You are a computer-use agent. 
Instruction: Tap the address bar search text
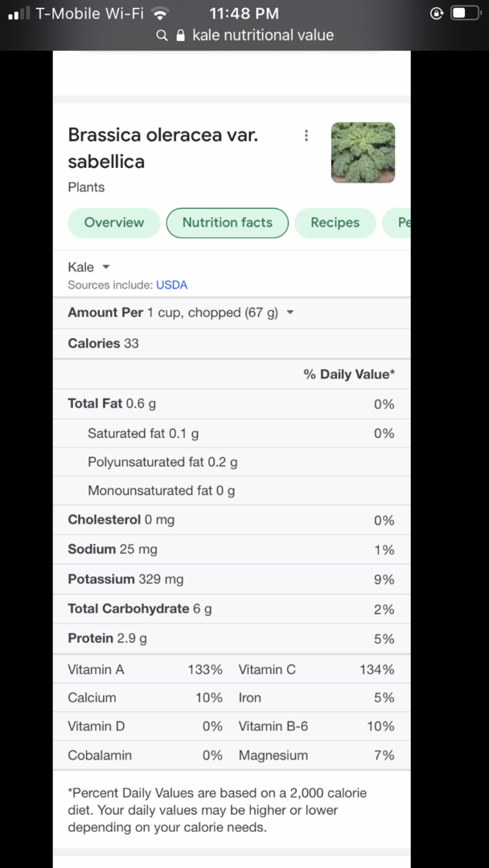point(263,35)
